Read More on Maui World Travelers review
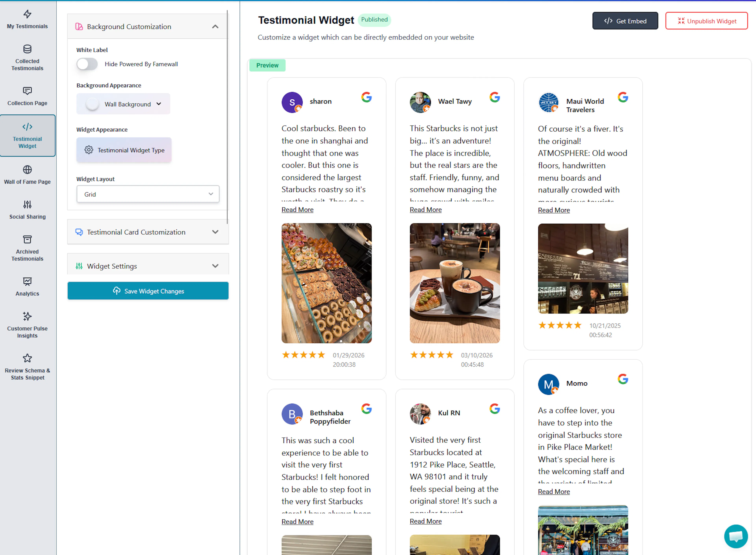This screenshot has width=756, height=555. point(554,210)
